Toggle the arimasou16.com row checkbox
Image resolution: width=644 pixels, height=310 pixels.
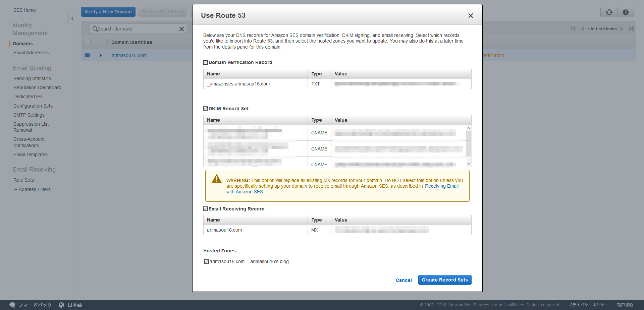[87, 55]
